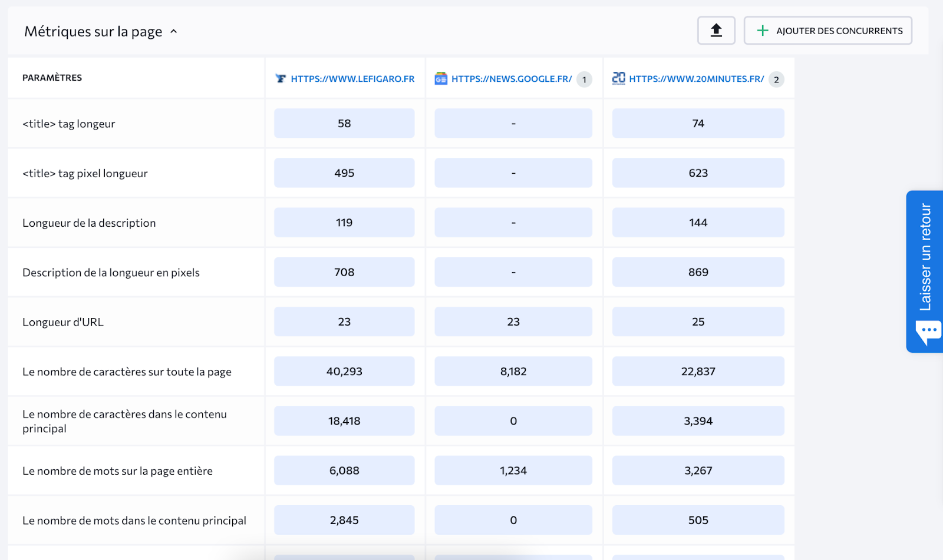
Task: Click the description length value 119
Action: coord(344,223)
